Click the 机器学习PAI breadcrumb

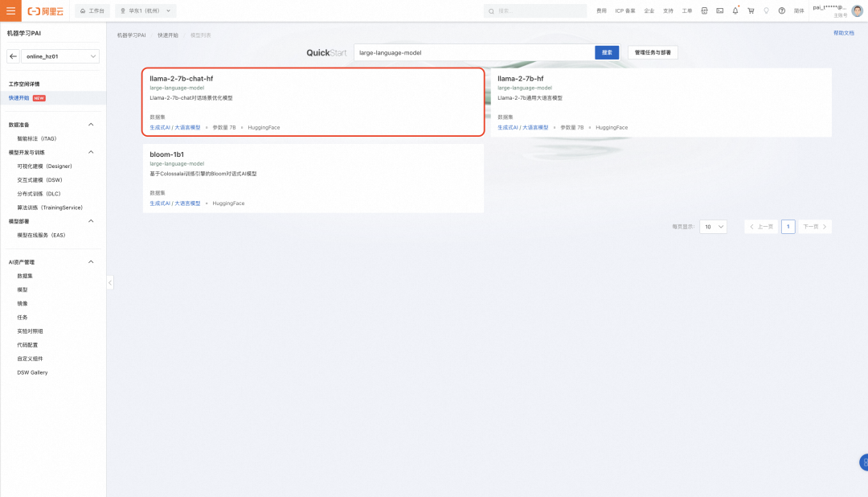131,35
